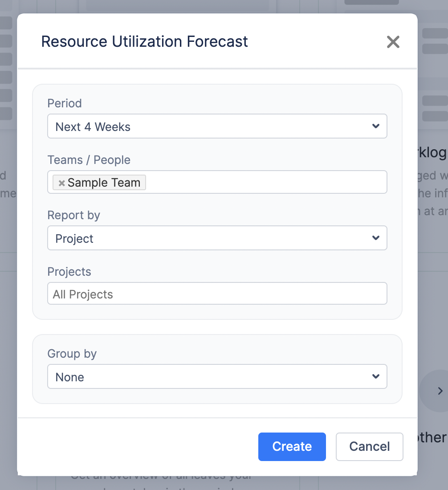Click the Period field's chevron arrow
This screenshot has height=490, width=448.
pyautogui.click(x=375, y=127)
